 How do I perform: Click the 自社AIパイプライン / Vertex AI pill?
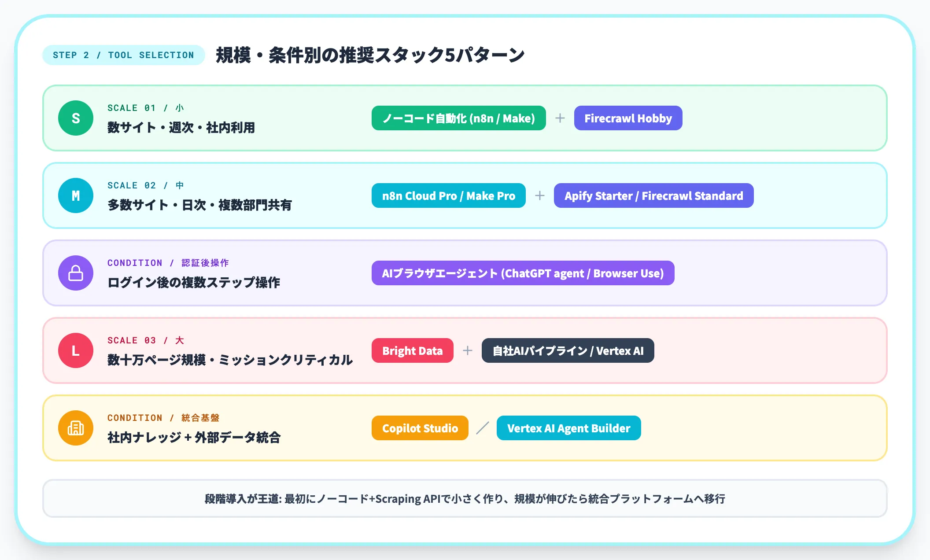(568, 350)
